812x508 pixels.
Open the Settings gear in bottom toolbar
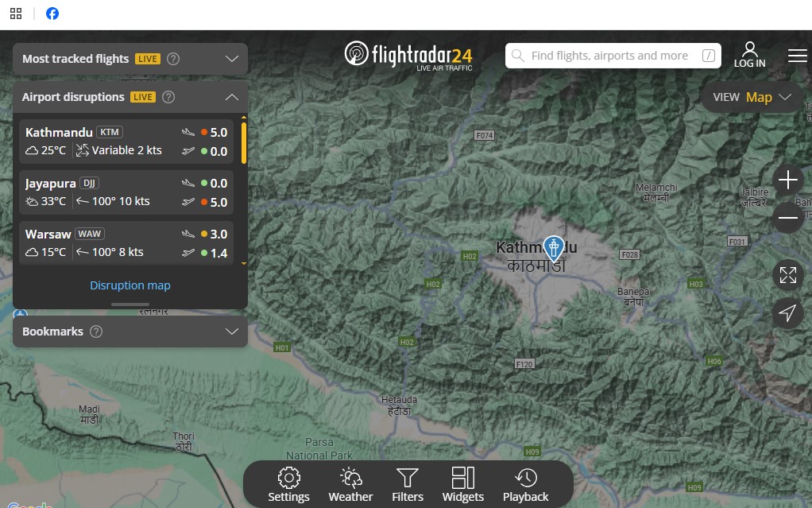click(x=288, y=485)
